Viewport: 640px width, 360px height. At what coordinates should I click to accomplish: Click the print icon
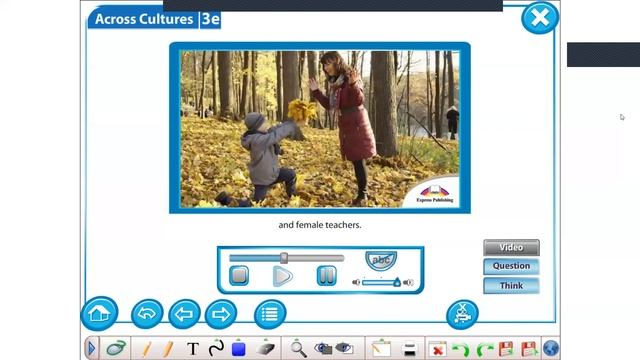coord(409,349)
